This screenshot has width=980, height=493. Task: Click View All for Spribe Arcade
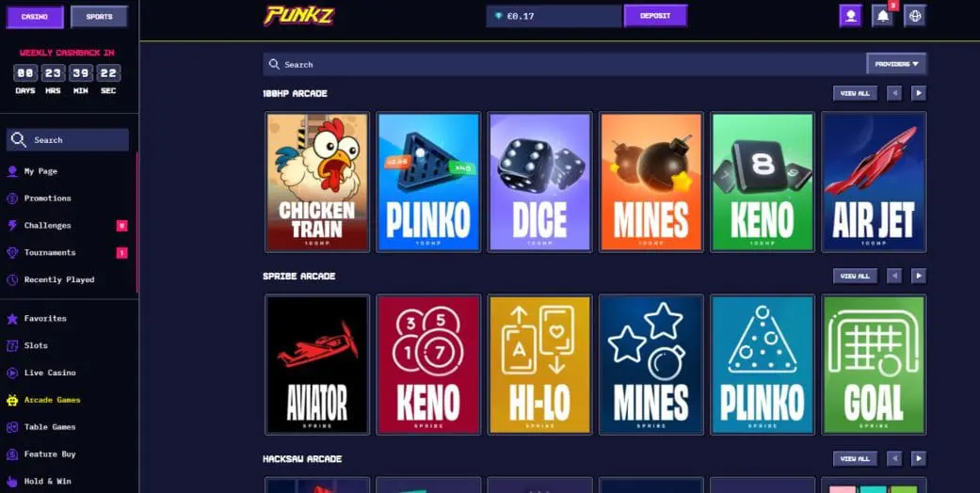855,276
